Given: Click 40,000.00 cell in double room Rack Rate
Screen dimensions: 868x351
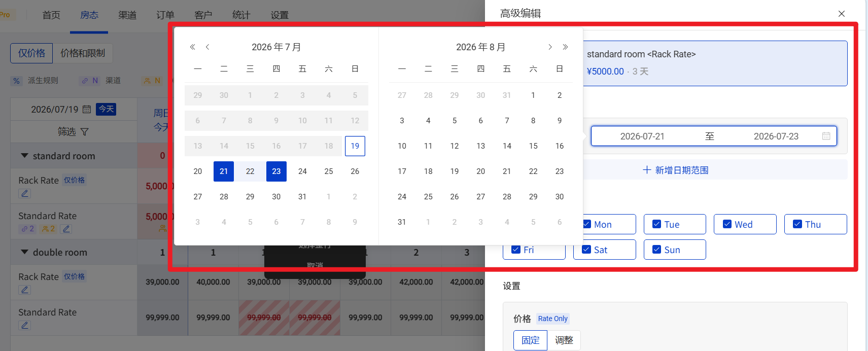Looking at the screenshot, I should tap(214, 282).
